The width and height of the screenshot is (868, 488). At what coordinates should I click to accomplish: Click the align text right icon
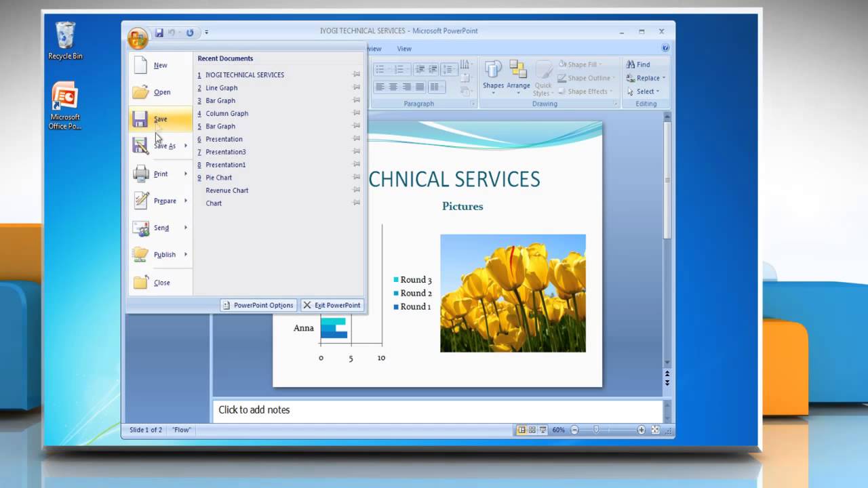[x=407, y=87]
